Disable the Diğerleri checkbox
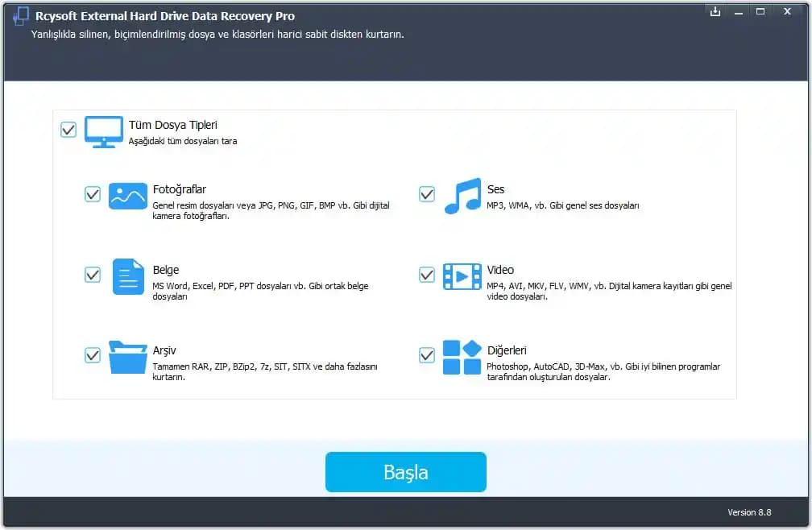Screen dimensions: 812x530 (x=427, y=355)
